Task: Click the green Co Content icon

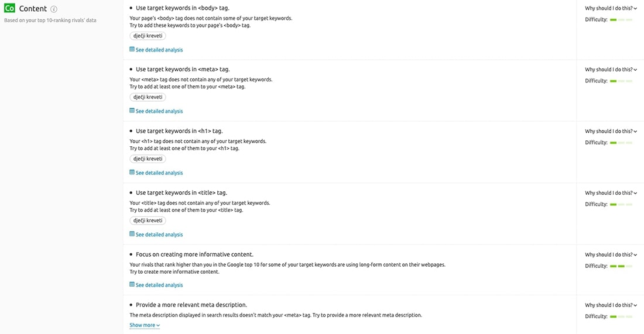Action: [9, 8]
